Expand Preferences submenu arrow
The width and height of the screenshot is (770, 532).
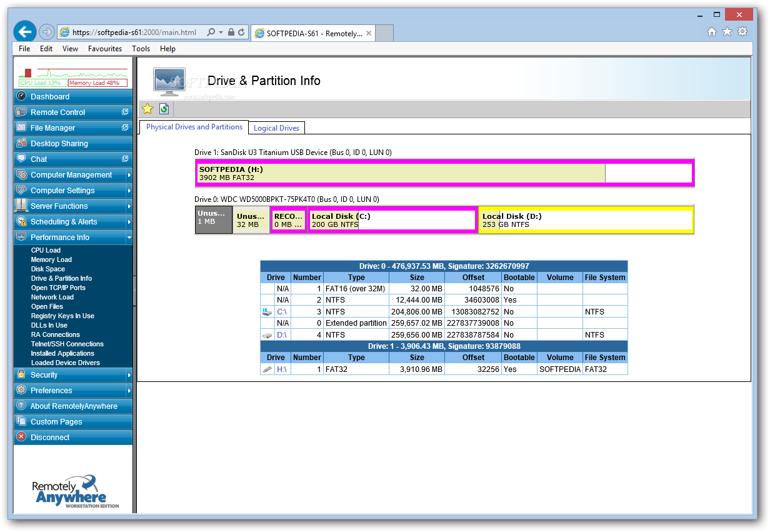pos(129,391)
